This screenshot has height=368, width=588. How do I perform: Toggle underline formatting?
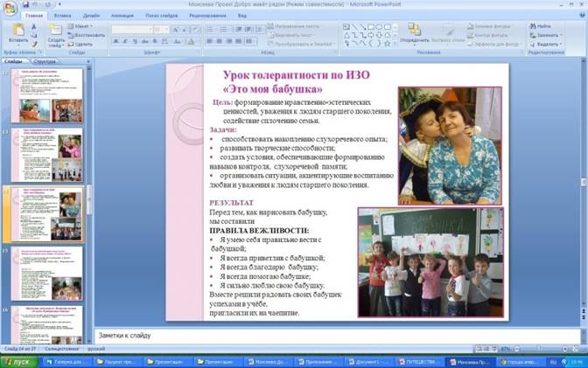[x=135, y=41]
